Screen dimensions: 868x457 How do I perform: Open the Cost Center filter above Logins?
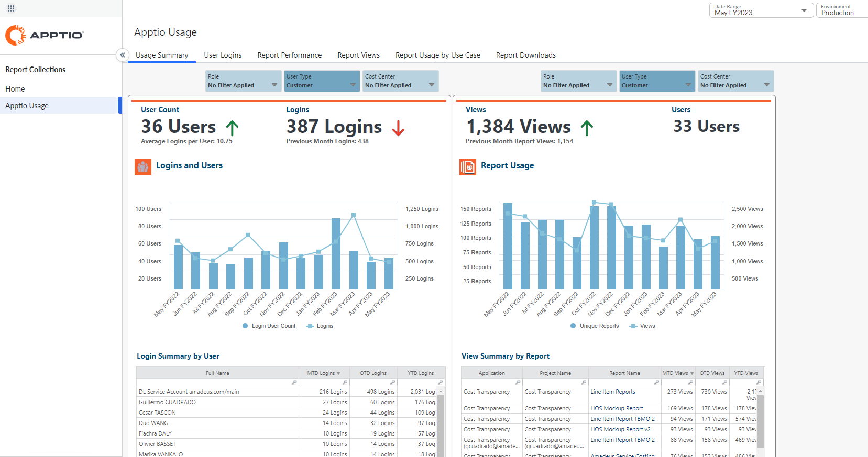401,81
